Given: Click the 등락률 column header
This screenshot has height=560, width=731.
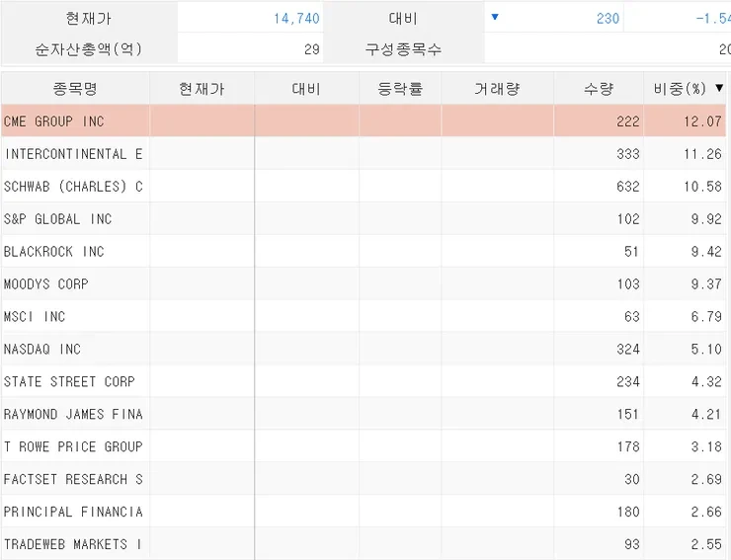Looking at the screenshot, I should click(x=400, y=88).
